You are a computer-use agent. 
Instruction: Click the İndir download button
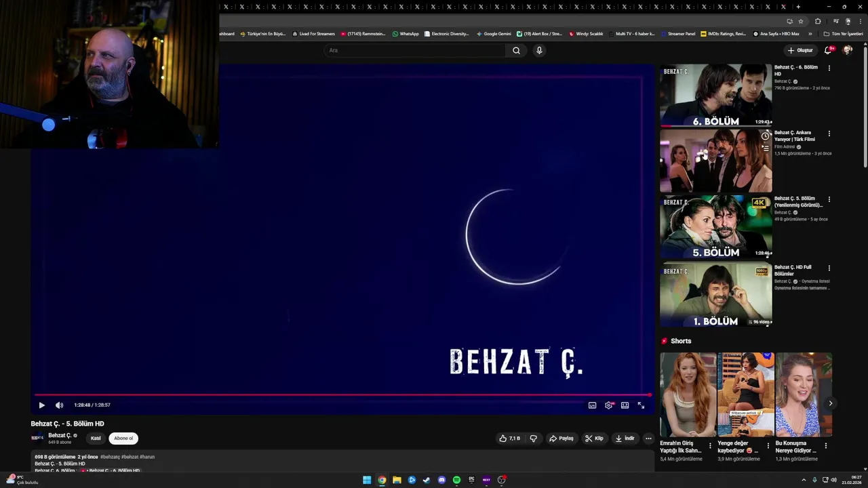(x=625, y=439)
